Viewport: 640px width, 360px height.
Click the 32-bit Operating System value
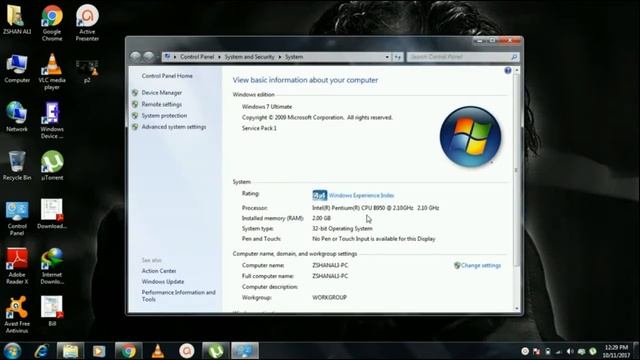coord(342,229)
